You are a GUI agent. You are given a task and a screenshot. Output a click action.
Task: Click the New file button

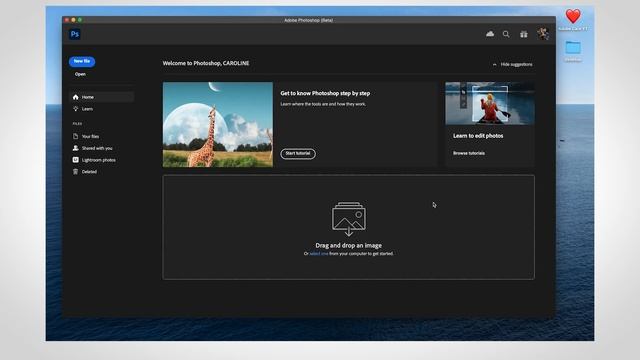pos(82,61)
